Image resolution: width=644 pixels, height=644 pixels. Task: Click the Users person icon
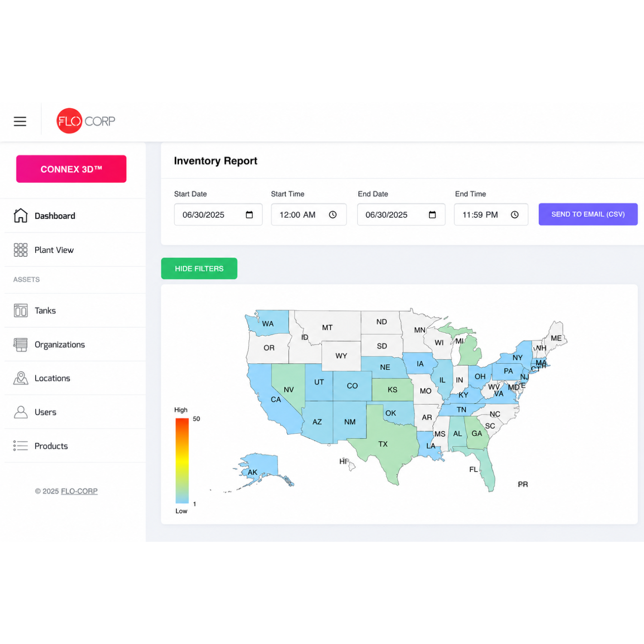point(21,412)
